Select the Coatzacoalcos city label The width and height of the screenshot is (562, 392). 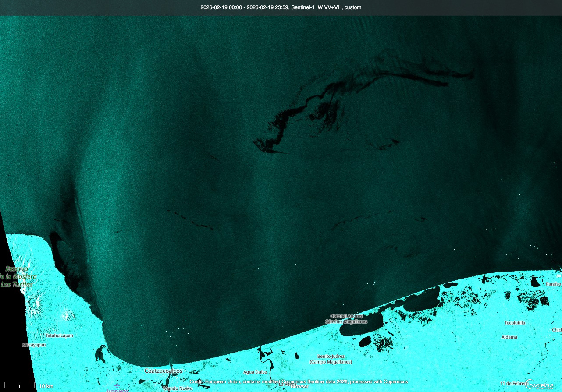pyautogui.click(x=163, y=371)
